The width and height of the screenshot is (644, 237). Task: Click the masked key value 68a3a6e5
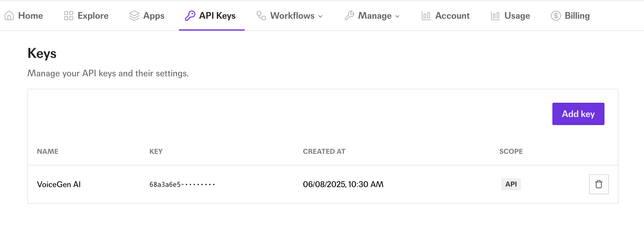click(x=182, y=184)
